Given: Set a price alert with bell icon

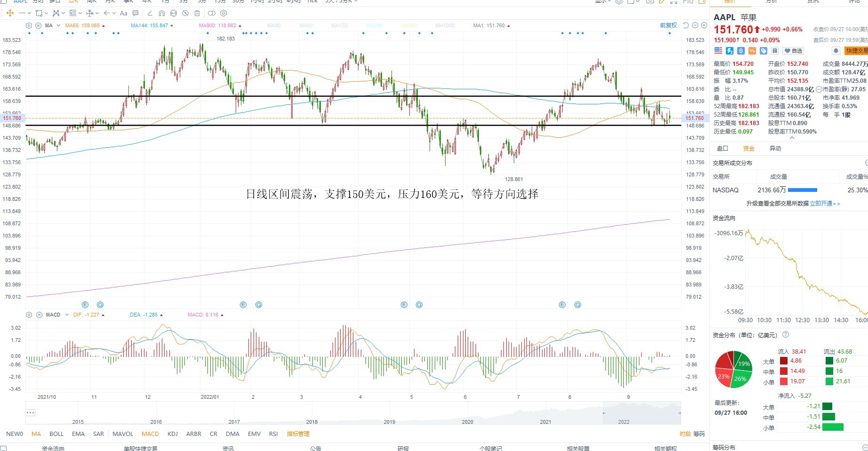Looking at the screenshot, I should (836, 51).
